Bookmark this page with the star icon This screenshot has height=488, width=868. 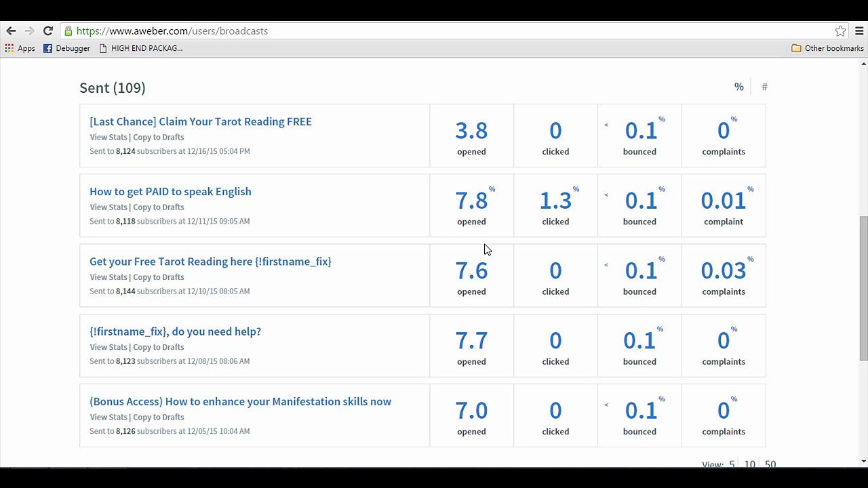[x=840, y=30]
